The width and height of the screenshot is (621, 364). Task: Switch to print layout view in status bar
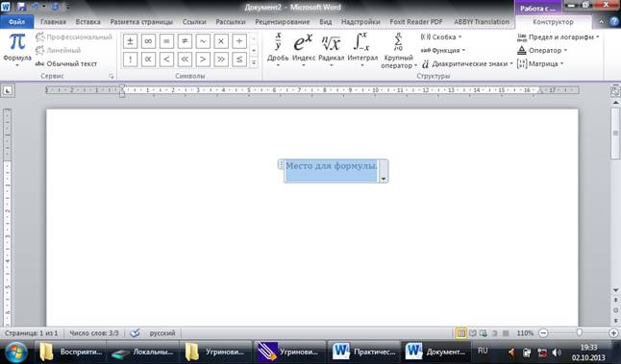tap(461, 333)
